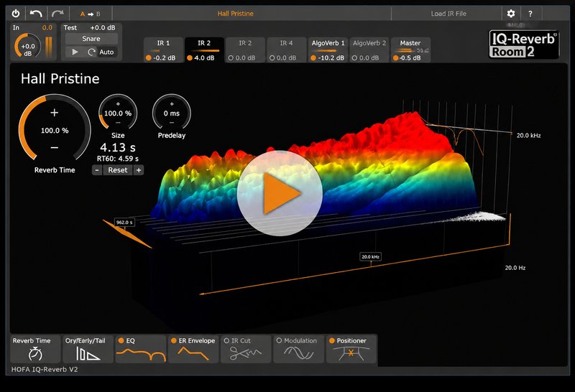Image resolution: width=575 pixels, height=392 pixels.
Task: Select the active IR 2 tab
Action: tap(204, 50)
